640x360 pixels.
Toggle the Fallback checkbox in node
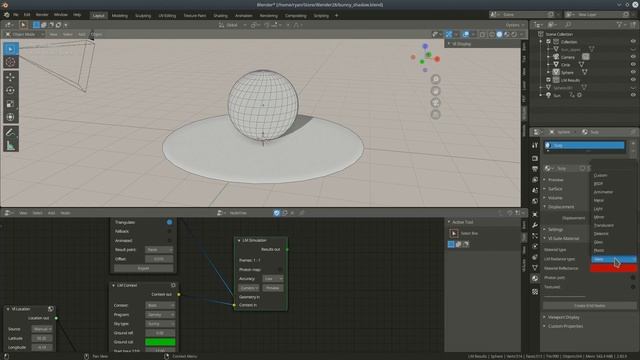[x=169, y=231]
